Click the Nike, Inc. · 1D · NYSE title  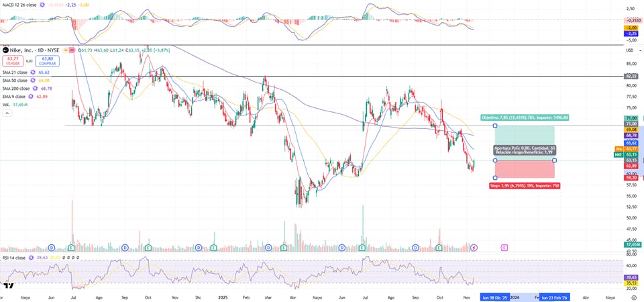click(34, 50)
